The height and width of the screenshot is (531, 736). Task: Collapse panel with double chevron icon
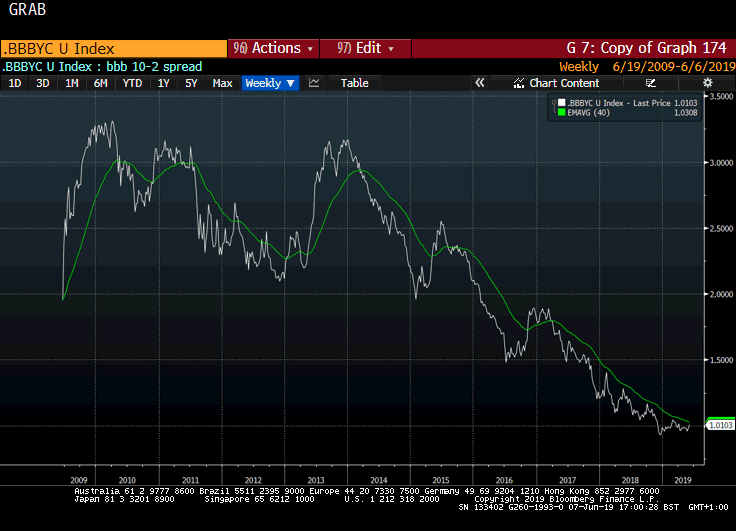[x=479, y=83]
